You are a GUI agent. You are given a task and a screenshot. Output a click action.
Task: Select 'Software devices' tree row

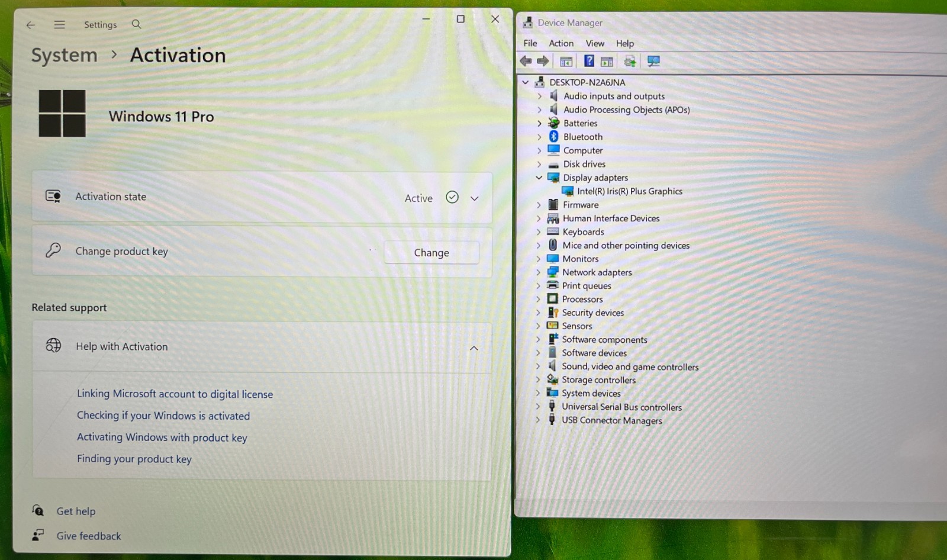[594, 353]
